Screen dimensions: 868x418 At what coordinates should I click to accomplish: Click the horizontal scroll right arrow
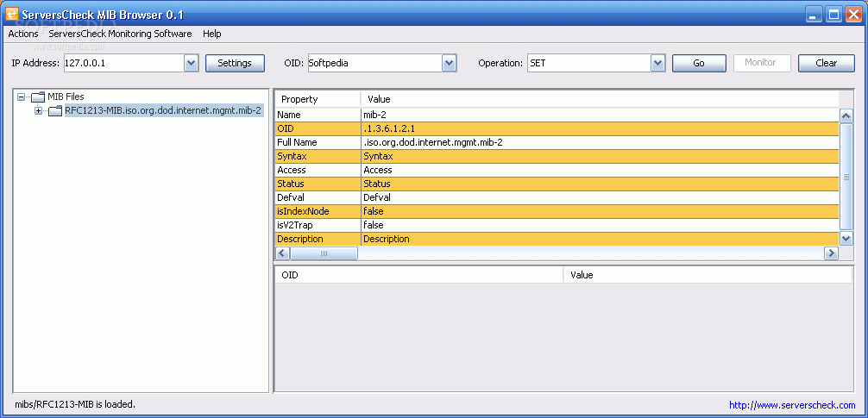(x=831, y=253)
